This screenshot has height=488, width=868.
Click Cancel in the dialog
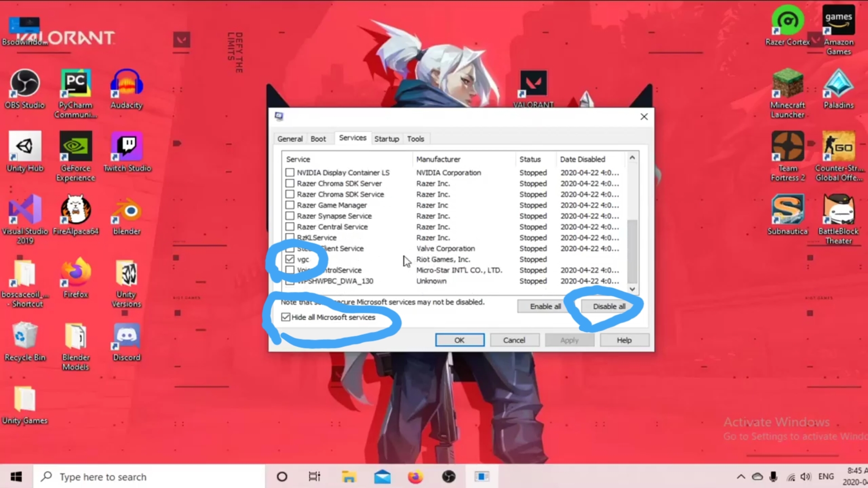(514, 340)
